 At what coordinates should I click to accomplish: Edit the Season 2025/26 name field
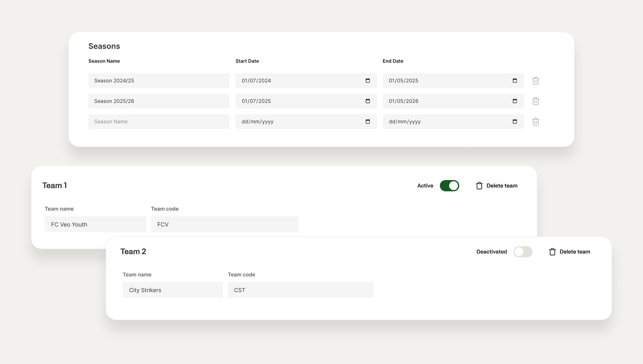[x=159, y=101]
